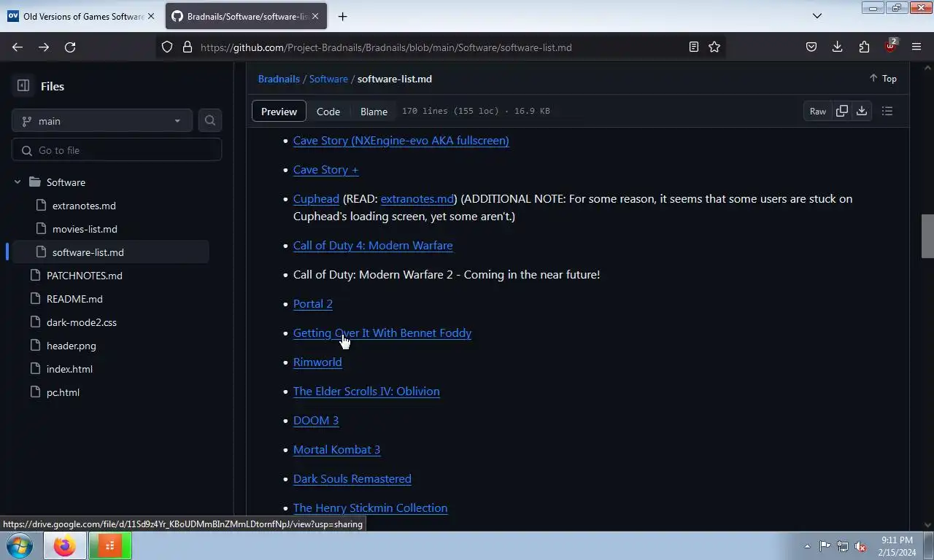Show hidden system tray icons
This screenshot has width=934, height=560.
tap(807, 546)
